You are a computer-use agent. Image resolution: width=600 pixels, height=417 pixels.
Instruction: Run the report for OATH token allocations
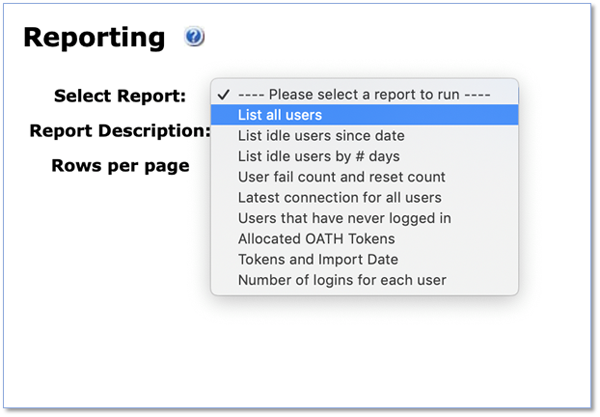(364, 239)
